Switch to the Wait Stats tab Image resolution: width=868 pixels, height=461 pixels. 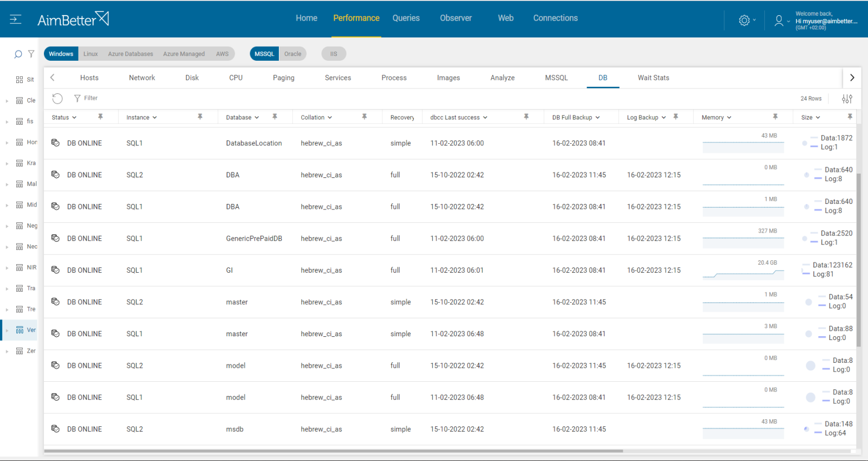pyautogui.click(x=653, y=78)
